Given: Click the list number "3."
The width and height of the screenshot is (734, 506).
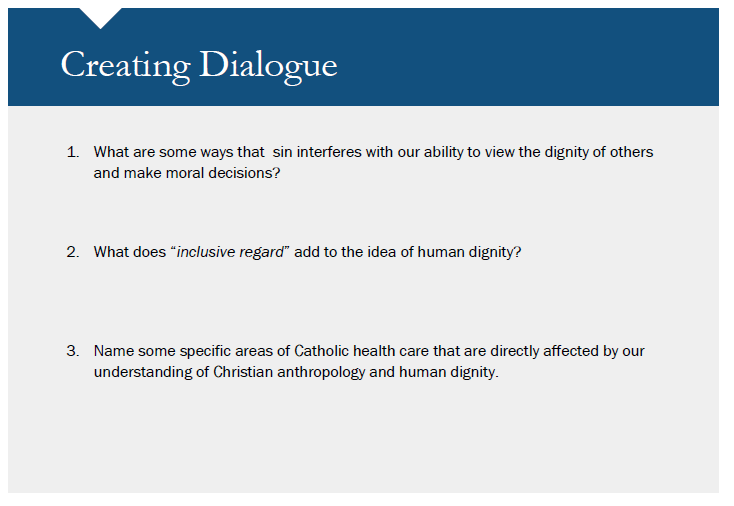Looking at the screenshot, I should [73, 351].
